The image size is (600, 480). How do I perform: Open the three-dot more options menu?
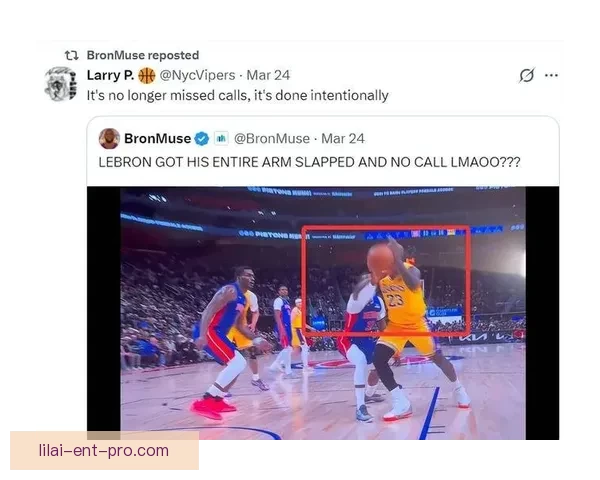pyautogui.click(x=551, y=75)
